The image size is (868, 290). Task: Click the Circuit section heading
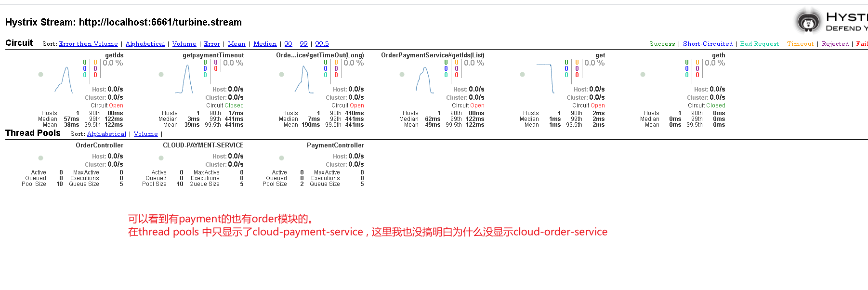pos(19,43)
